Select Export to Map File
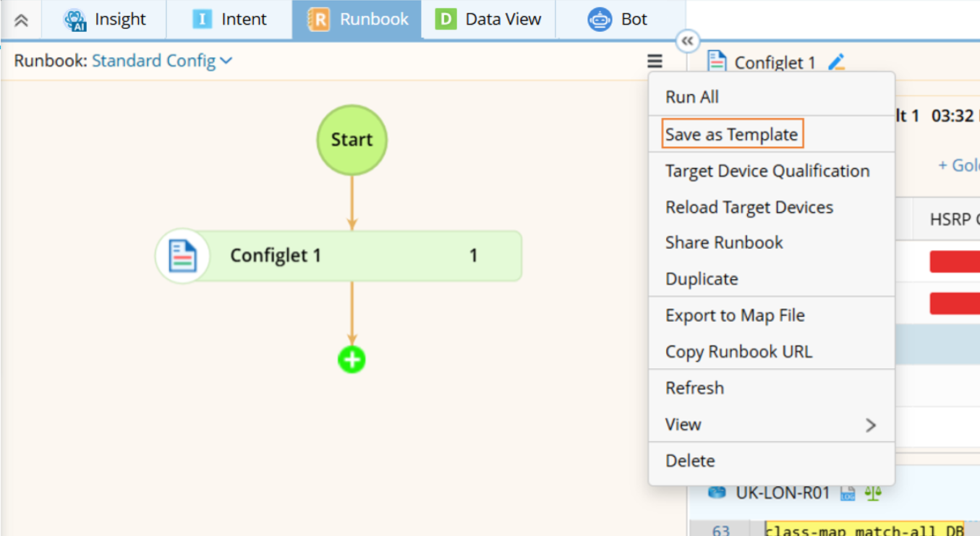Screen dimensions: 980x536 (x=735, y=315)
